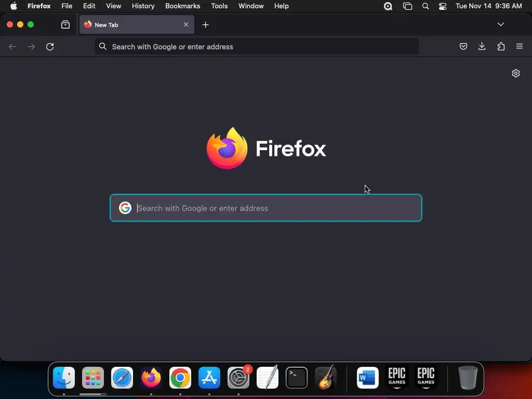Open Microsoft Word from the Dock
The image size is (532, 399).
point(368,378)
